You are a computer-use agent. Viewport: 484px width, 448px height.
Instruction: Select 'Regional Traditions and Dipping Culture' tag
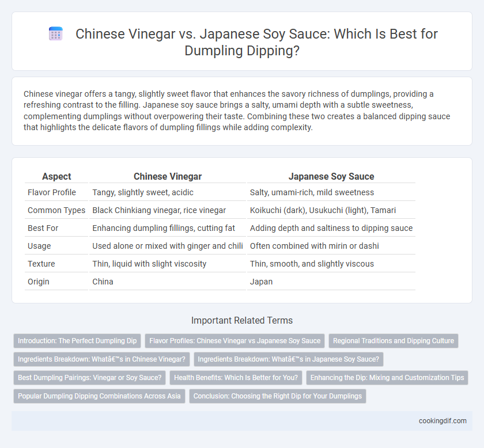coord(393,341)
